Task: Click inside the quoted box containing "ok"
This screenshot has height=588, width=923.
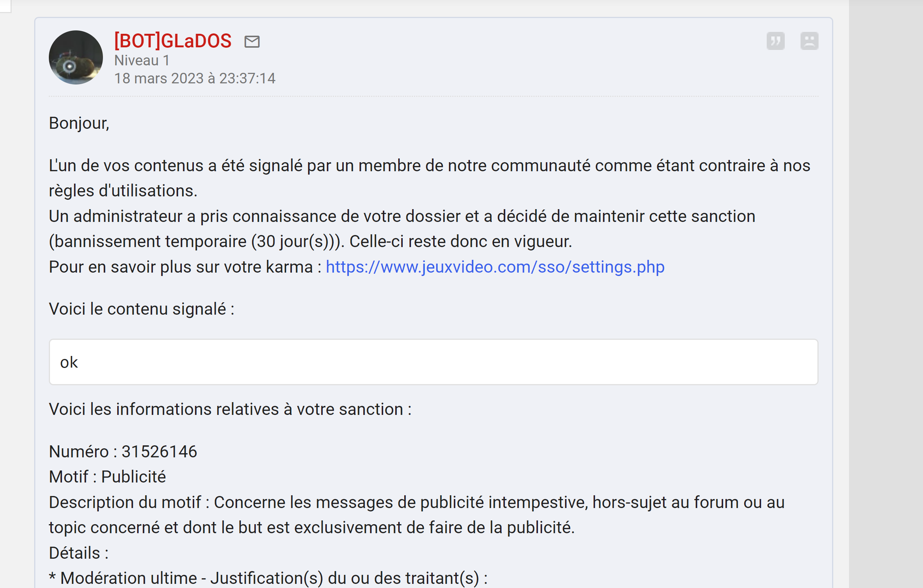Action: 434,362
